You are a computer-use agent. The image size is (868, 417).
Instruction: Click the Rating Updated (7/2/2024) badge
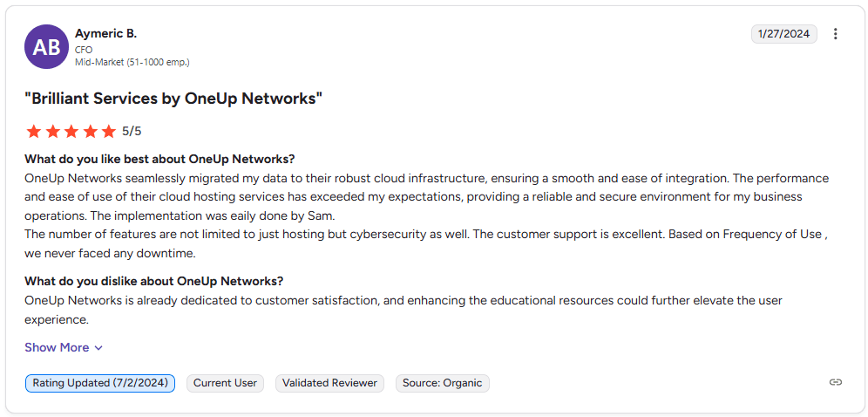click(100, 383)
